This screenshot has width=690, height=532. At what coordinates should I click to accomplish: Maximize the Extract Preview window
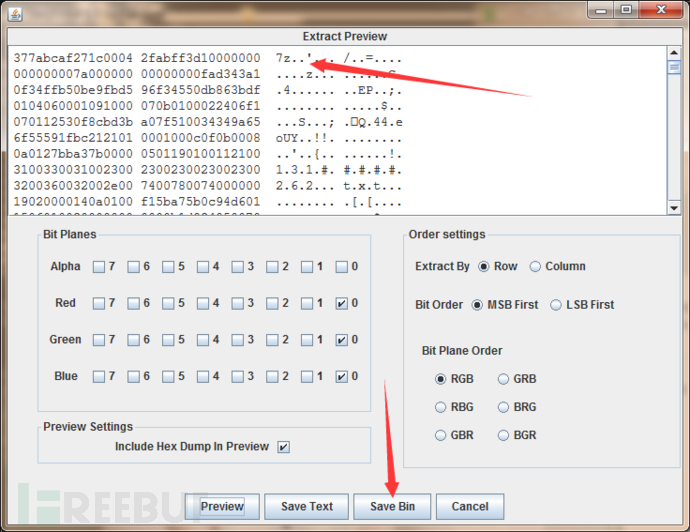tap(626, 10)
